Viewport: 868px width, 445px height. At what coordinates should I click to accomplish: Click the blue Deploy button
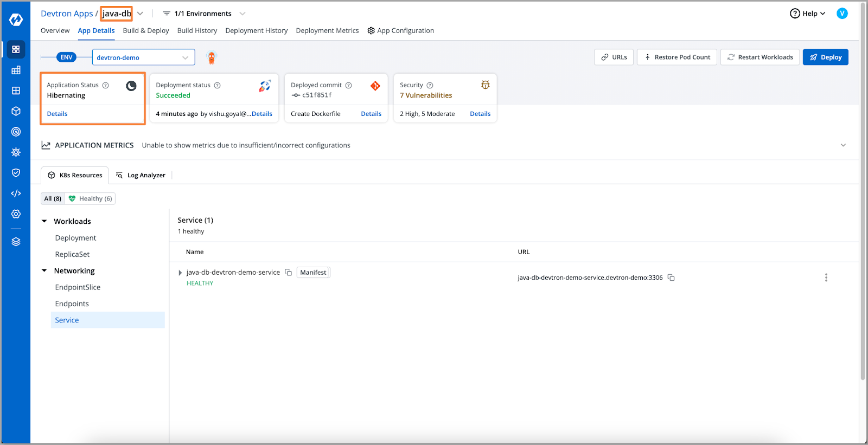coord(825,57)
